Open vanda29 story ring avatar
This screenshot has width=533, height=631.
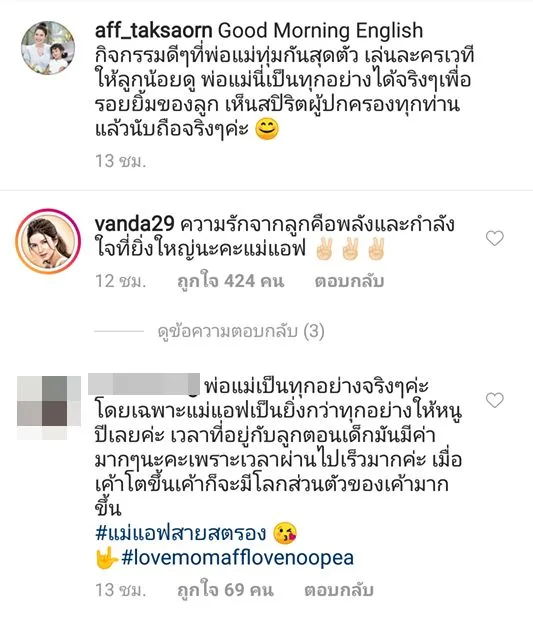[48, 241]
